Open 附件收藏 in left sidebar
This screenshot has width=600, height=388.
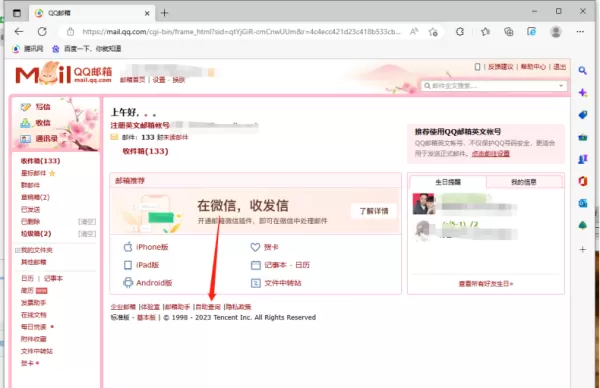click(x=34, y=339)
